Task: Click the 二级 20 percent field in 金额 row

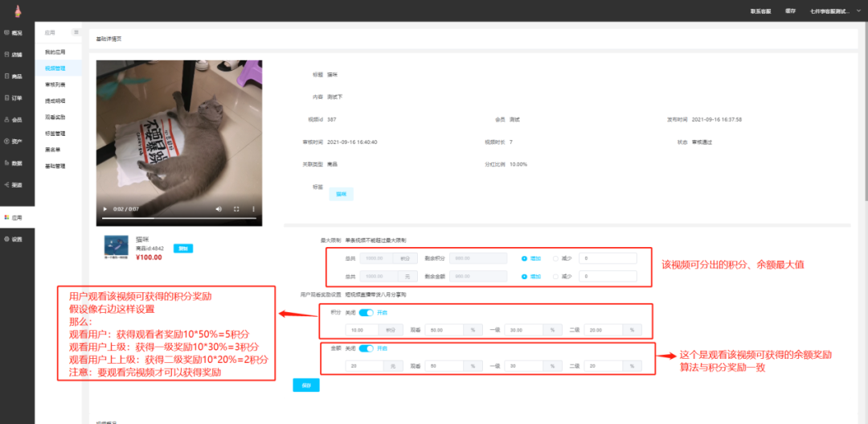Action: coord(604,366)
